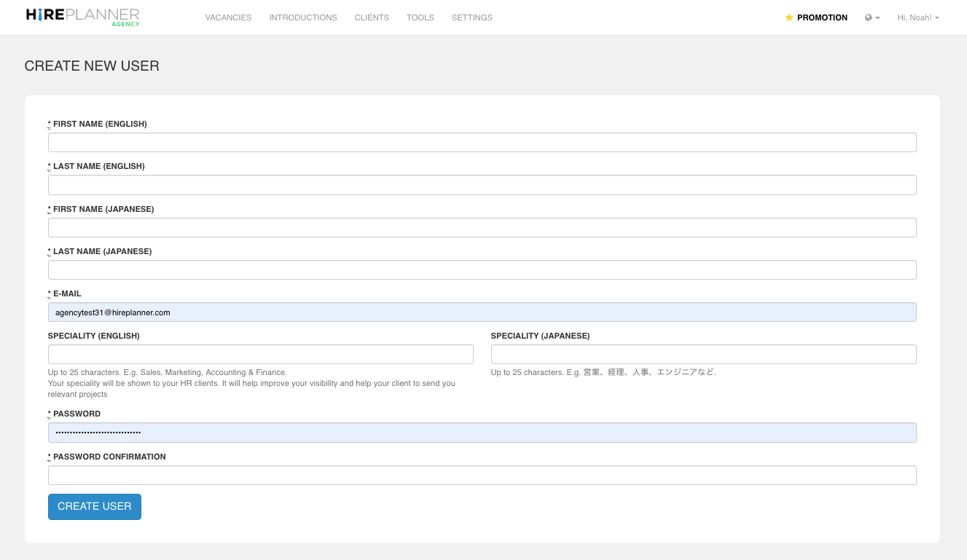This screenshot has height=560, width=967.
Task: Click into the Last Name (English) field
Action: tap(482, 185)
